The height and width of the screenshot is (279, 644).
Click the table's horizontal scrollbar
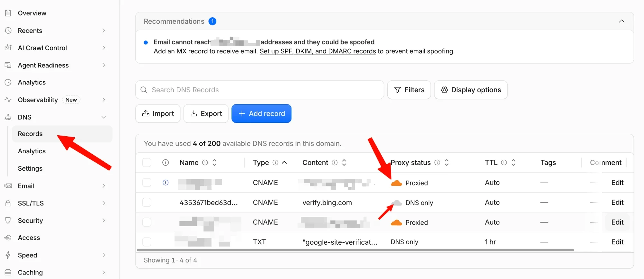click(x=355, y=250)
